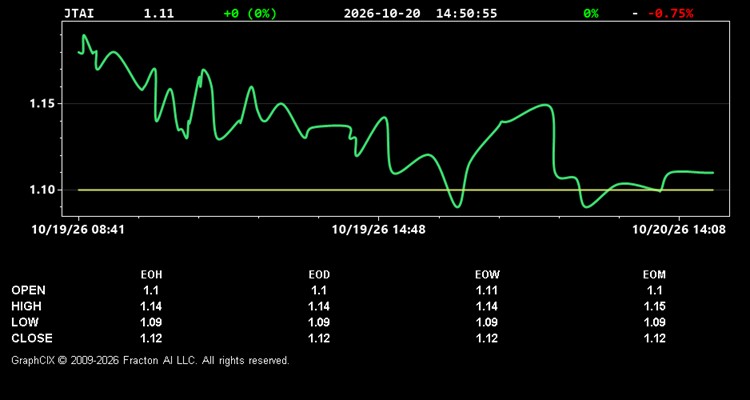Click the GraphCIX copyright notice

point(150,360)
